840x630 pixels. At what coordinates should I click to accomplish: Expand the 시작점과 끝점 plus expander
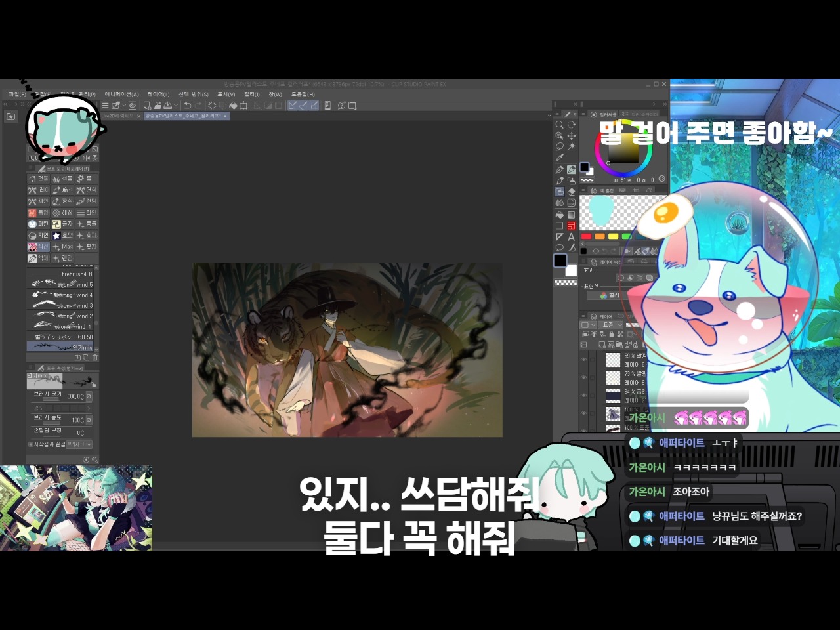click(x=30, y=444)
